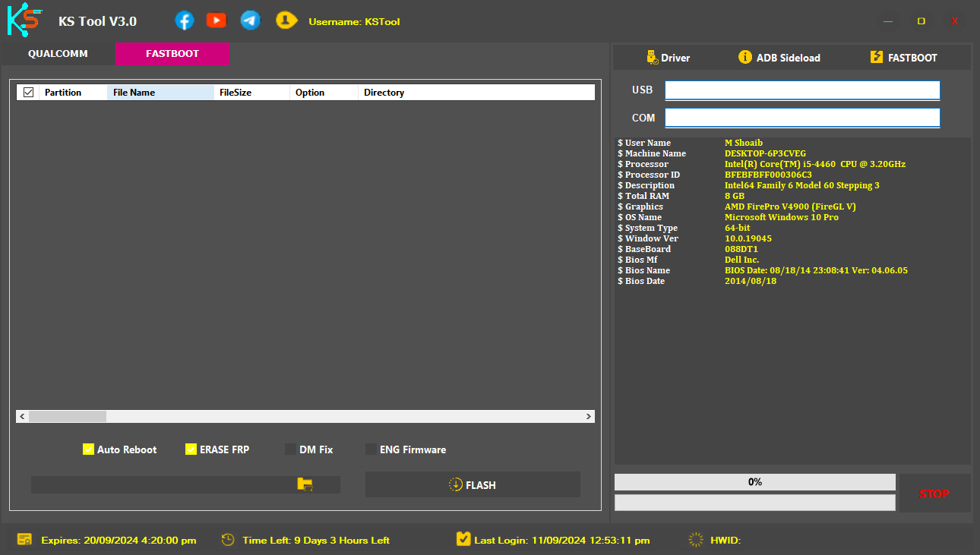
Task: Click the Last Login 11/09/2024 text
Action: pyautogui.click(x=562, y=541)
